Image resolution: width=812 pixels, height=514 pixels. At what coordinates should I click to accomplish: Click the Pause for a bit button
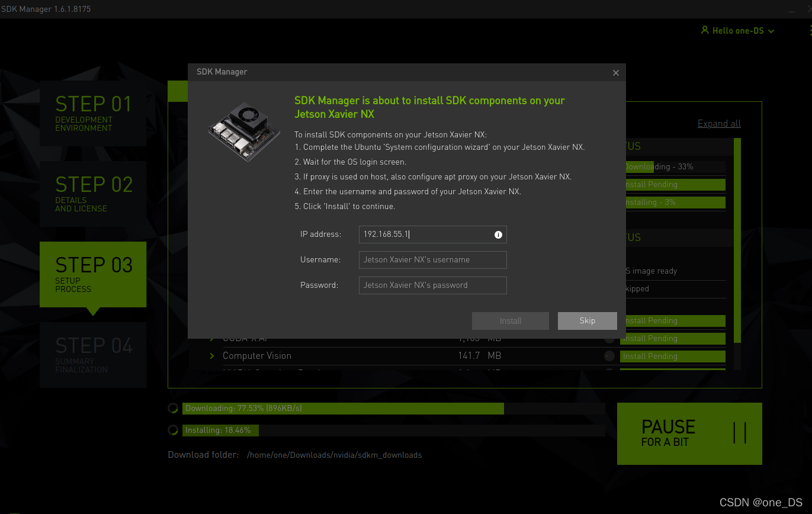pos(689,434)
